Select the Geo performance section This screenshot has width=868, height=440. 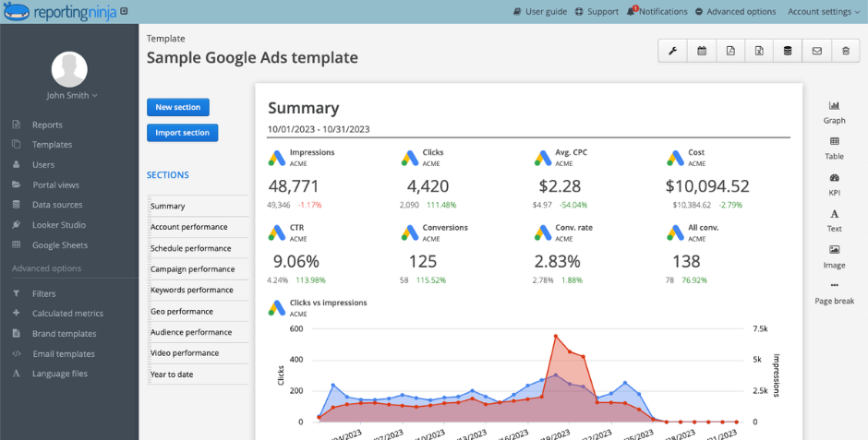[199, 311]
